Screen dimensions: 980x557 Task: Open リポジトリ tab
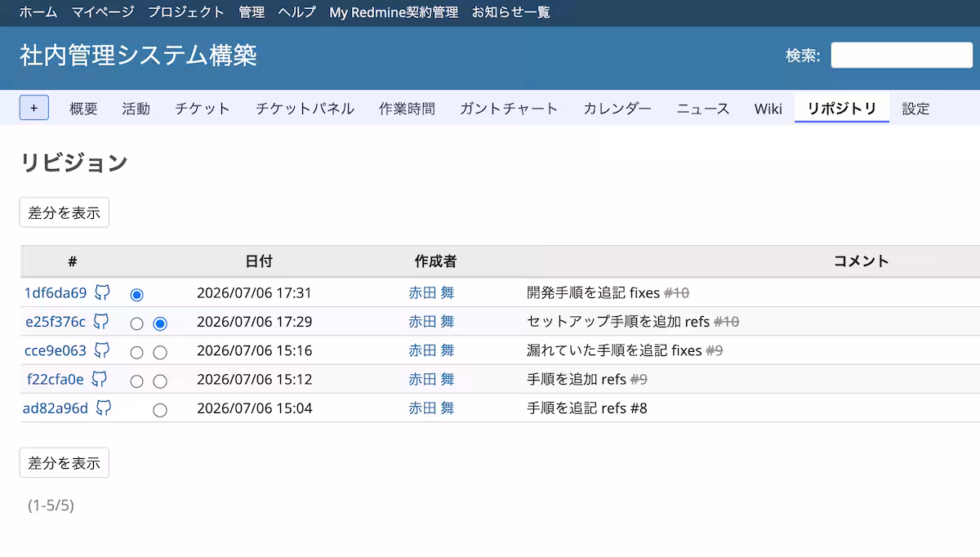pyautogui.click(x=842, y=109)
